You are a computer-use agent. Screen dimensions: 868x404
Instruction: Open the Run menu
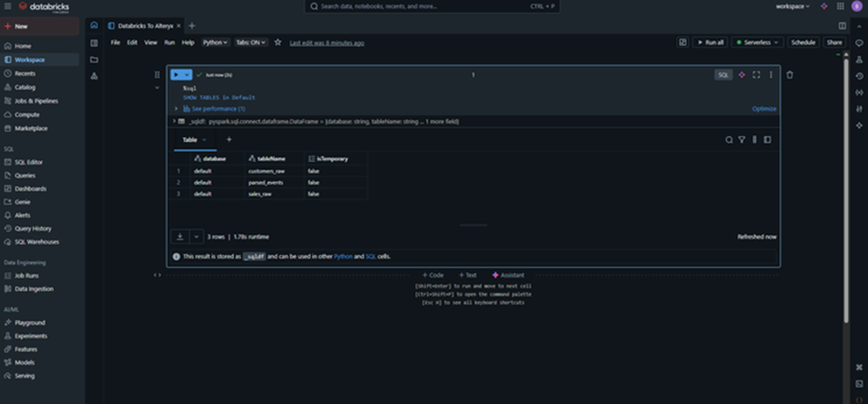[x=170, y=43]
